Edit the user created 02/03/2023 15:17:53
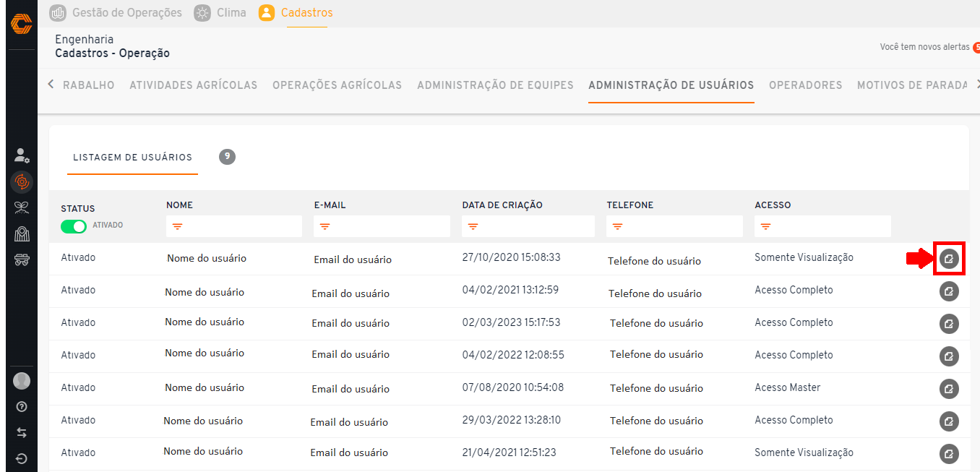 point(949,324)
